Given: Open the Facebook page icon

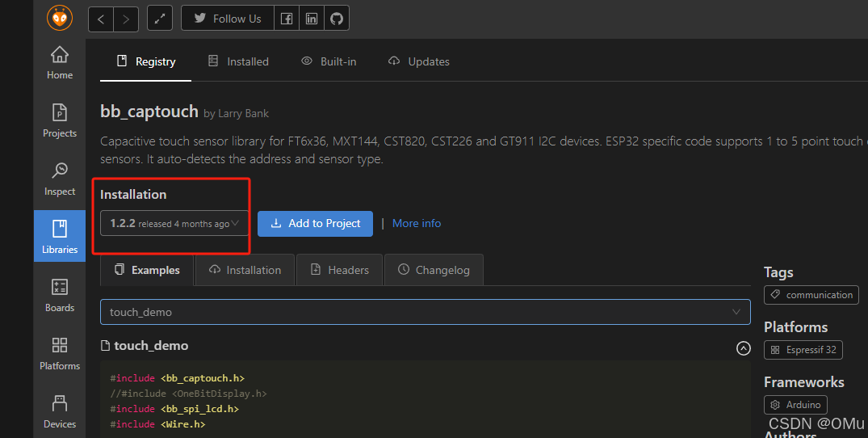Looking at the screenshot, I should click(x=286, y=19).
